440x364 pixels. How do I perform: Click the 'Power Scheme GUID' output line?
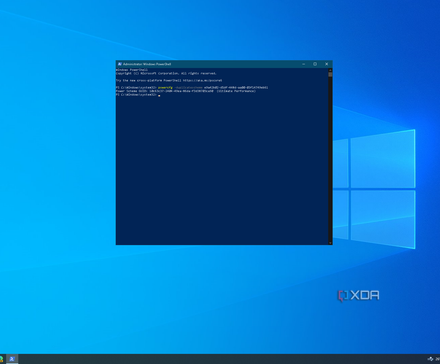tap(186, 91)
